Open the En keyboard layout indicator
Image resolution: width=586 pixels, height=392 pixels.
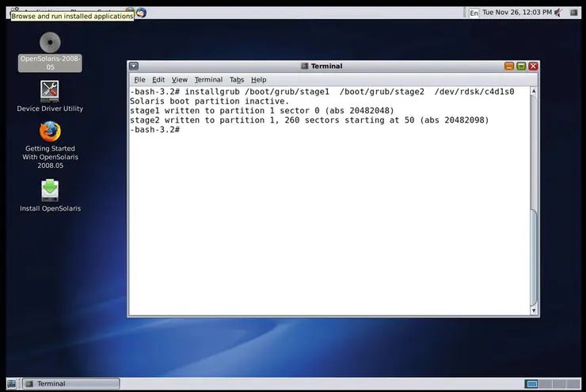coord(474,13)
